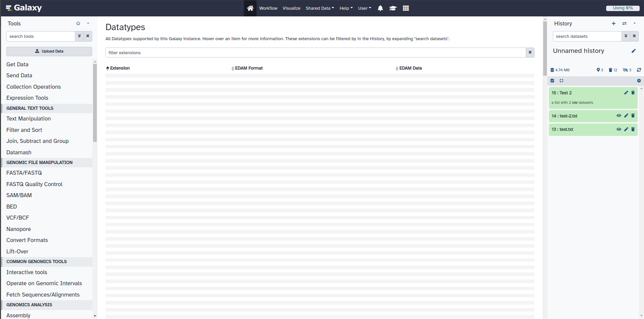The height and width of the screenshot is (319, 644).
Task: Create a new history with the plus icon
Action: click(x=614, y=23)
